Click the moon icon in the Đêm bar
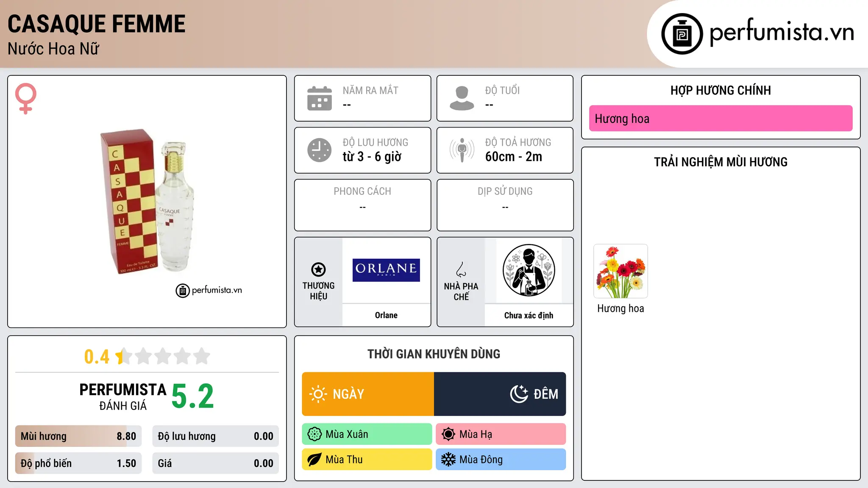 click(519, 394)
